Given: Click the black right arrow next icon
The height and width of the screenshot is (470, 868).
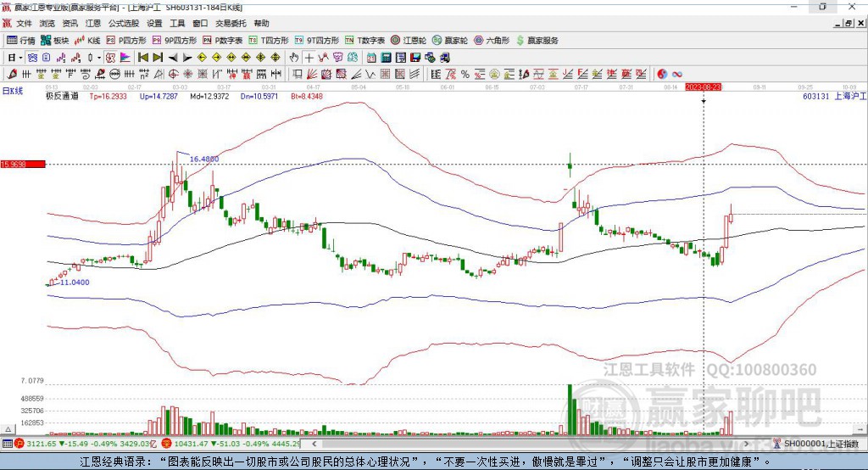Looking at the screenshot, I should [x=187, y=58].
